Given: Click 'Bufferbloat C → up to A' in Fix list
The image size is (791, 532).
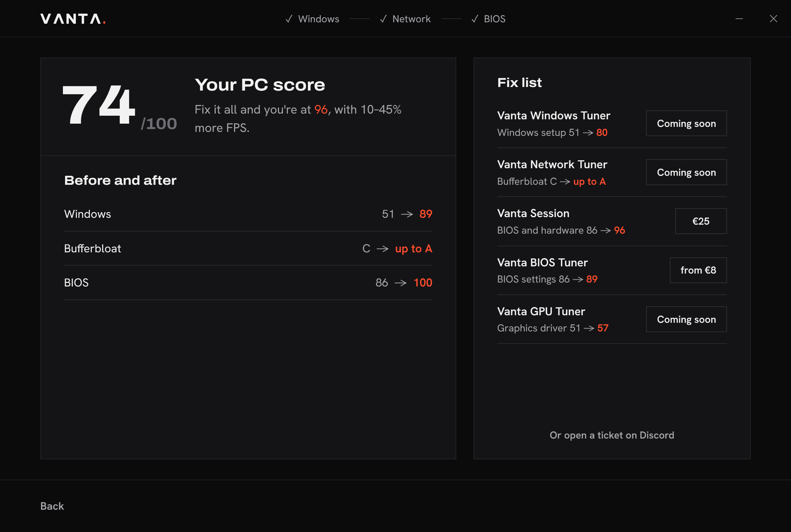Looking at the screenshot, I should 552,181.
